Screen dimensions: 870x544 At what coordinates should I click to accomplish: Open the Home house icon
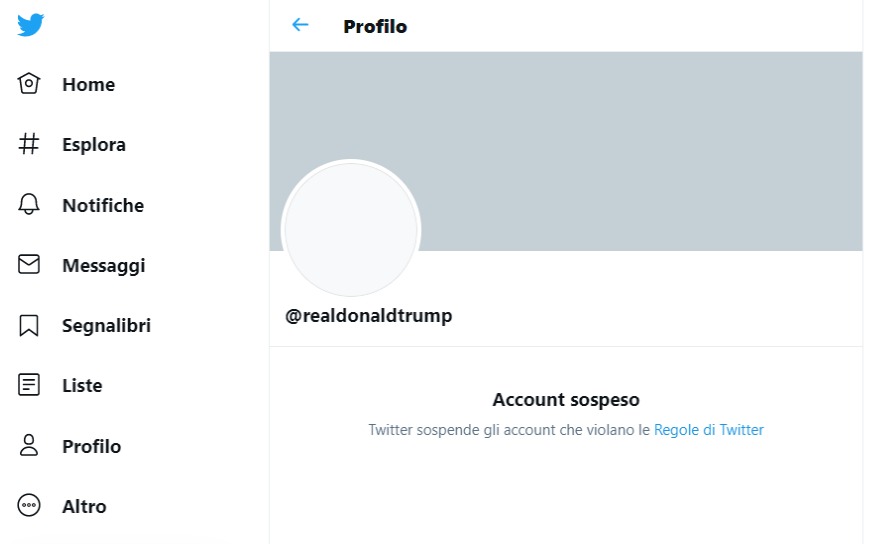tap(29, 84)
